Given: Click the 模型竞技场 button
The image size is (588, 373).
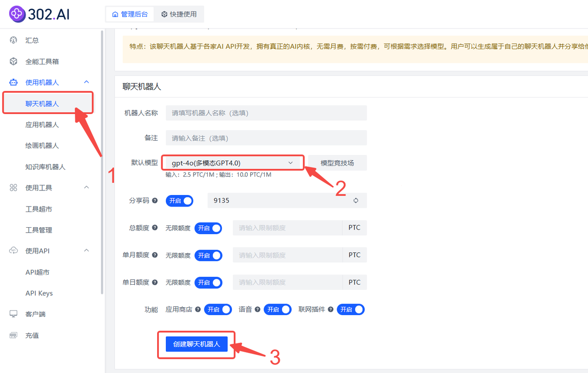Looking at the screenshot, I should tap(337, 163).
